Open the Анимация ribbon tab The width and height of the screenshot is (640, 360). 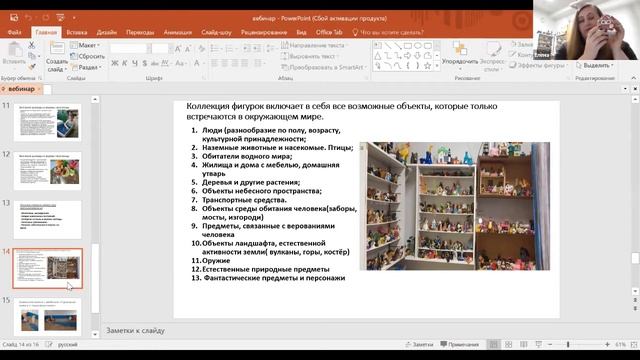click(x=178, y=32)
